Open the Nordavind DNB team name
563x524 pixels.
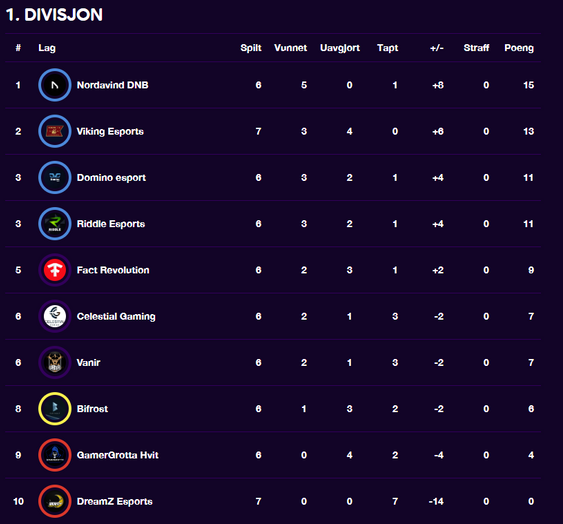tap(112, 85)
